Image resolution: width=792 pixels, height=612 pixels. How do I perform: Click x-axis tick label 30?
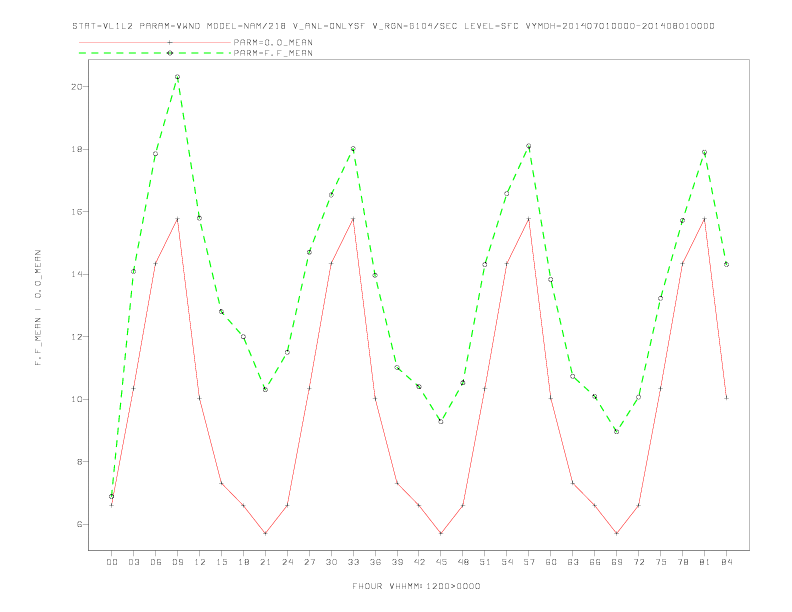[x=331, y=562]
